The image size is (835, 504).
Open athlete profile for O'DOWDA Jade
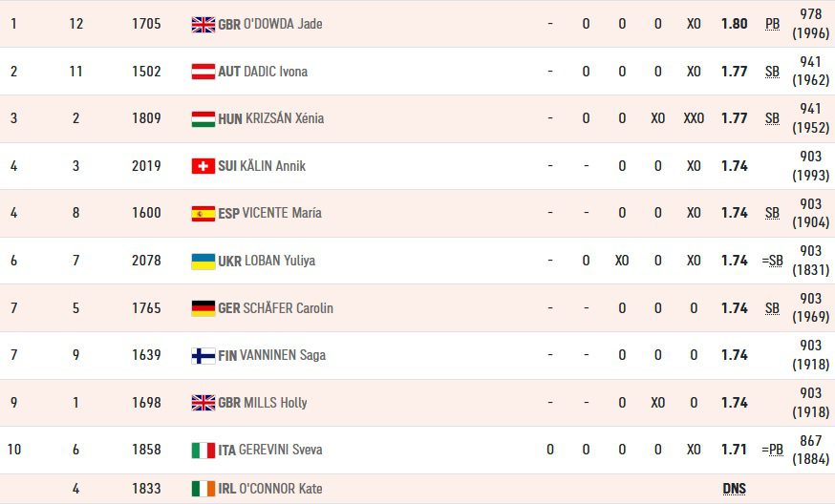(283, 24)
